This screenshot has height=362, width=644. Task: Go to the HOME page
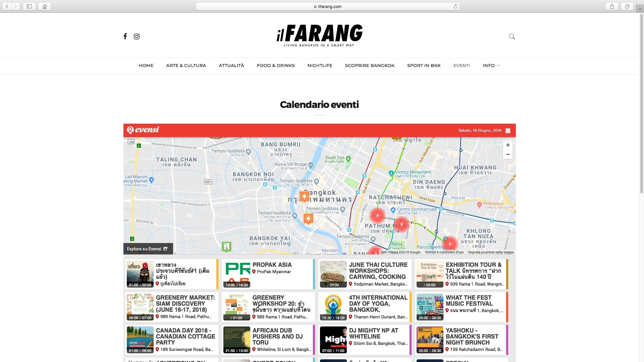click(146, 65)
